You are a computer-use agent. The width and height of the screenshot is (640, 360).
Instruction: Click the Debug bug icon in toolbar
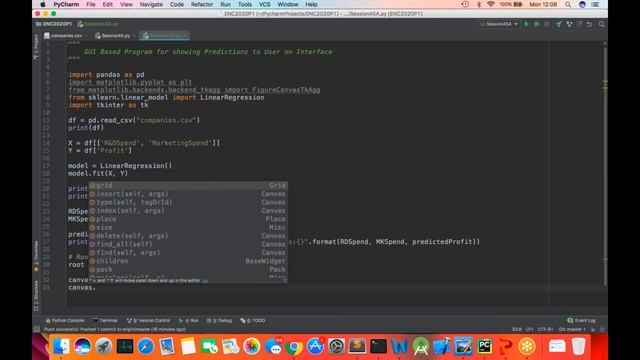[x=536, y=24]
